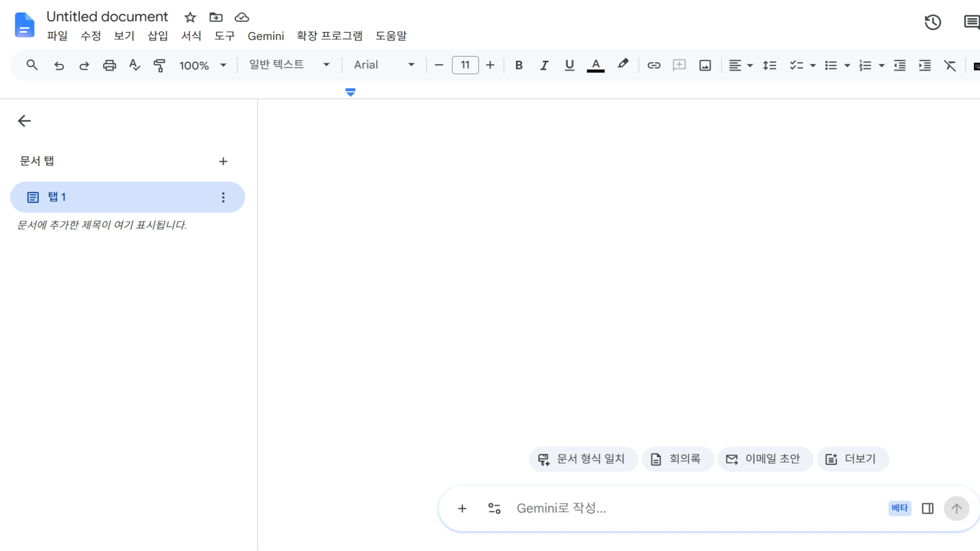Toggle bold formatting

tap(519, 65)
